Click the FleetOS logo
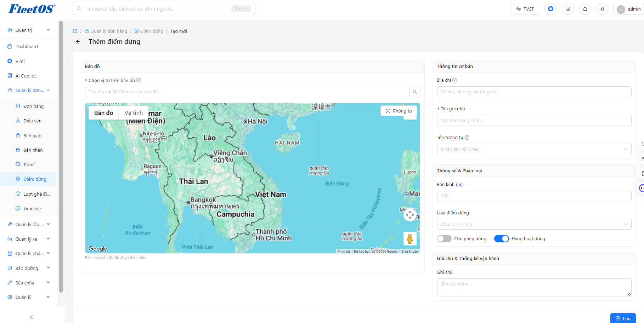Viewport: 644px width, 323px height. (x=32, y=9)
